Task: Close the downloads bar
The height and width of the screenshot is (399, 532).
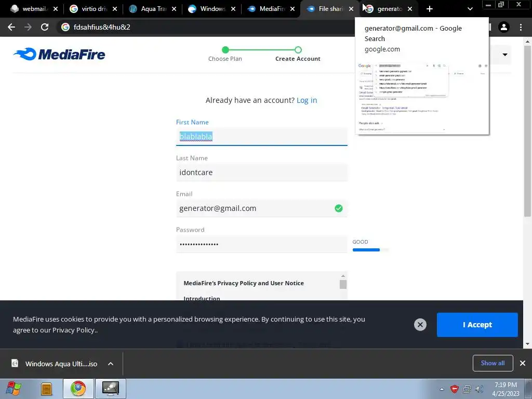Action: click(523, 363)
